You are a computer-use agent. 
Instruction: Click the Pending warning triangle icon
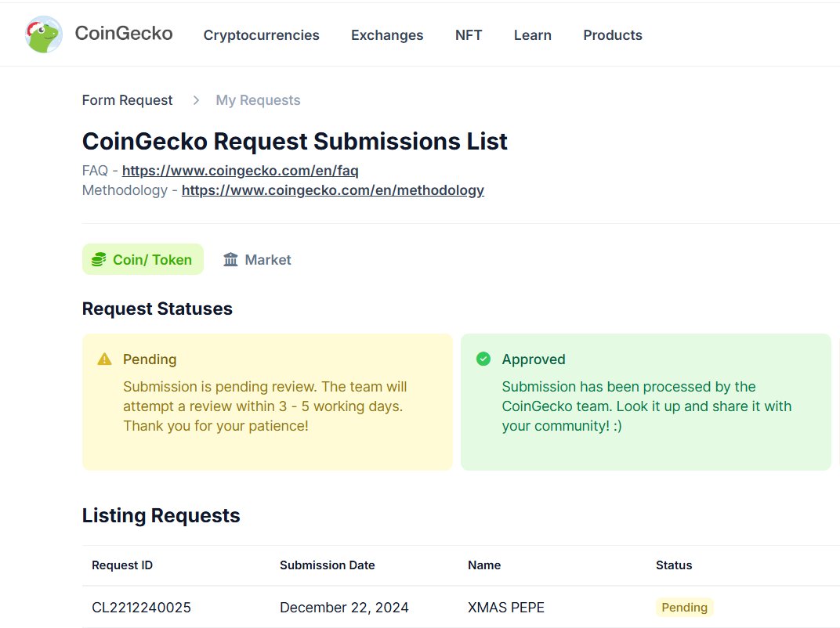(104, 359)
